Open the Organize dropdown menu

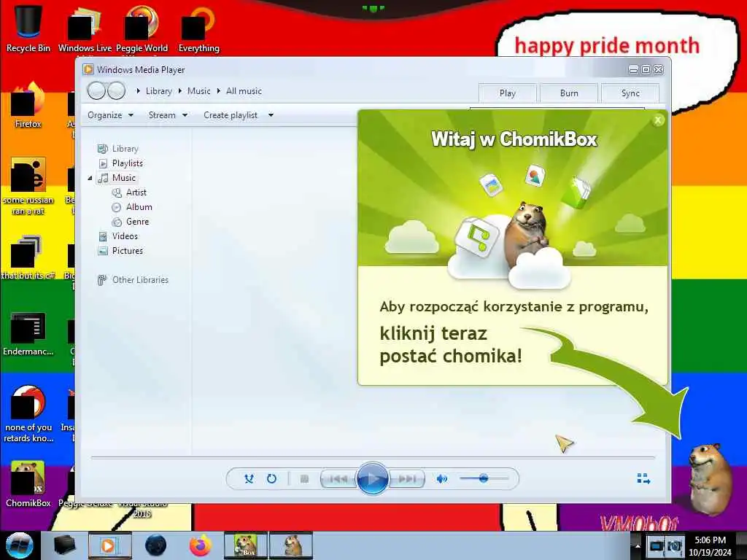click(x=111, y=114)
